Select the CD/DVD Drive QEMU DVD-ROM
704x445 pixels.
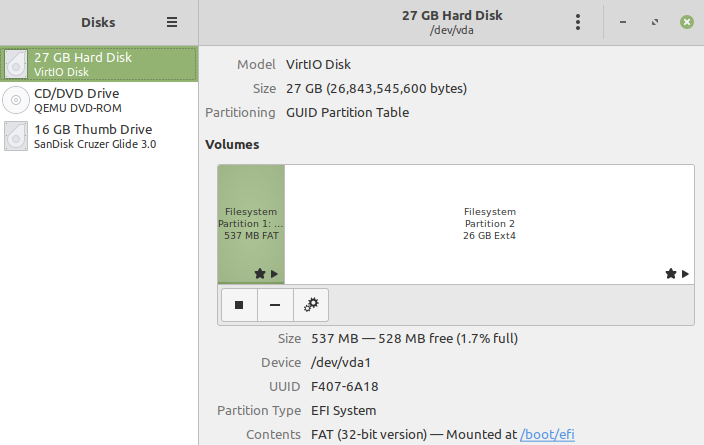click(99, 100)
